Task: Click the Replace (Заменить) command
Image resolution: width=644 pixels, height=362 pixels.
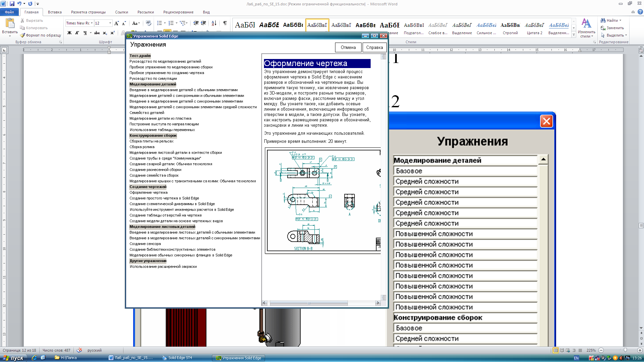Action: [x=612, y=28]
